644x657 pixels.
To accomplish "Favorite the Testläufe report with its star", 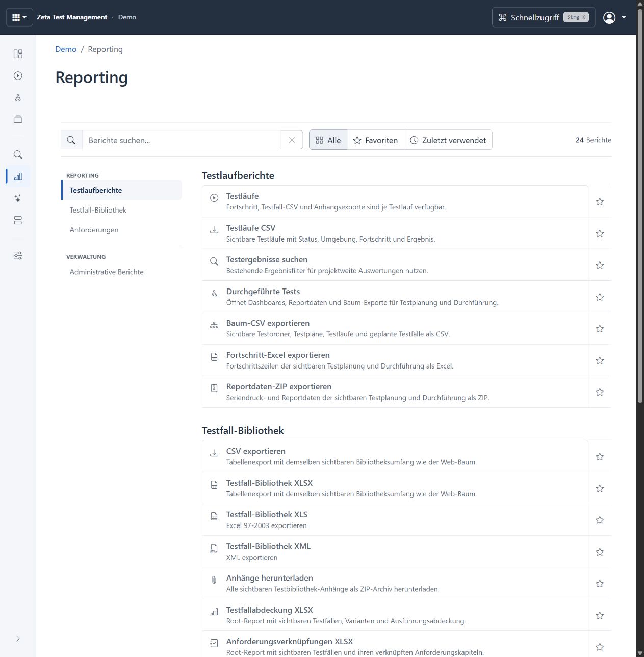I will point(600,202).
